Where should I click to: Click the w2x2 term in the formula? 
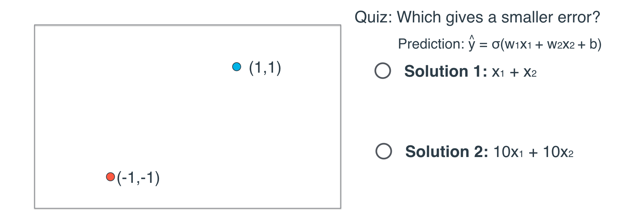point(560,45)
